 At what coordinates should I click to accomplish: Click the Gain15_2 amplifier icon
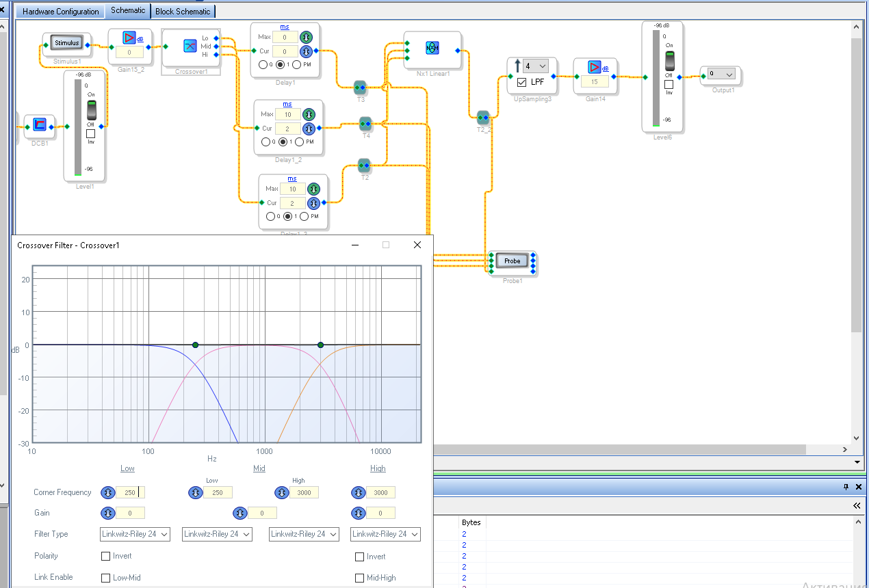(129, 38)
